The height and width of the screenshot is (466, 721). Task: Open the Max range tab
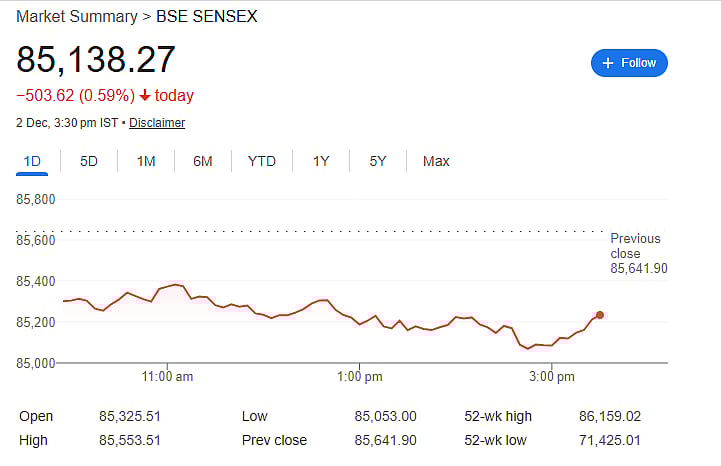point(436,161)
